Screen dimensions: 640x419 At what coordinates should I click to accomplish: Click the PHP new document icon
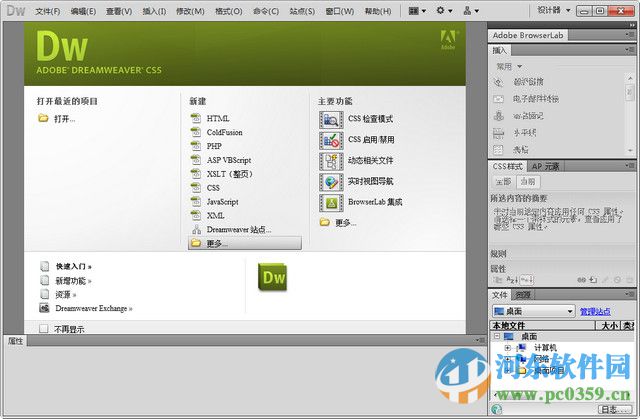pos(196,146)
